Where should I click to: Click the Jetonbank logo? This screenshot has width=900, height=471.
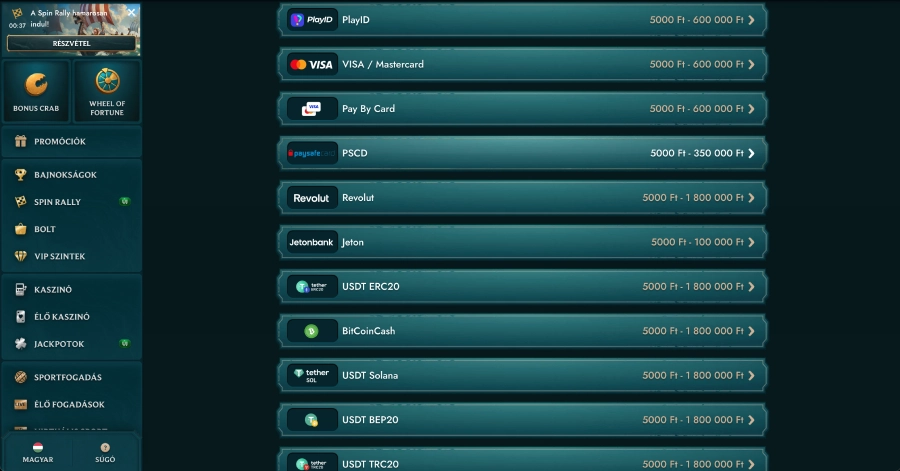click(x=312, y=242)
